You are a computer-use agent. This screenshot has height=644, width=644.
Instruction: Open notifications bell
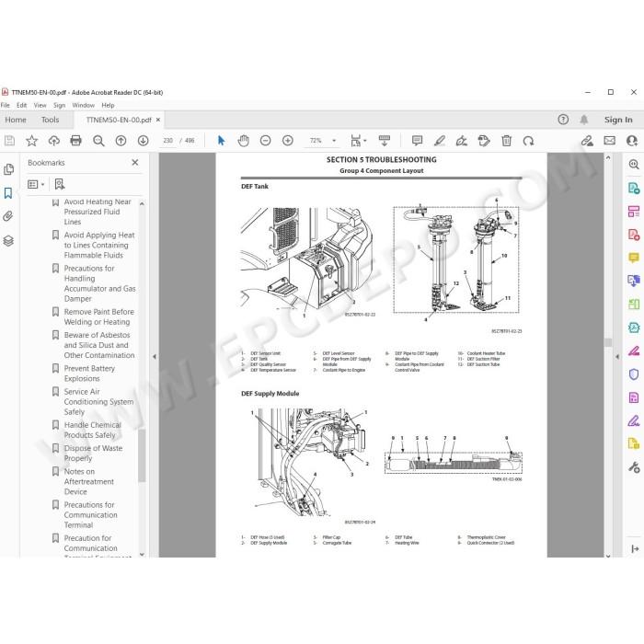click(x=583, y=120)
